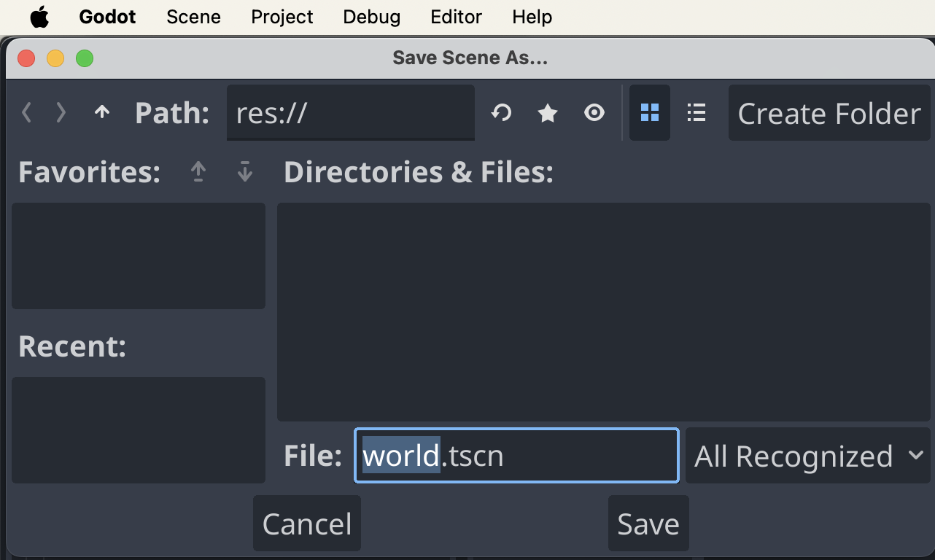Cancel the save dialog
Image resolution: width=935 pixels, height=560 pixels.
[x=306, y=523]
